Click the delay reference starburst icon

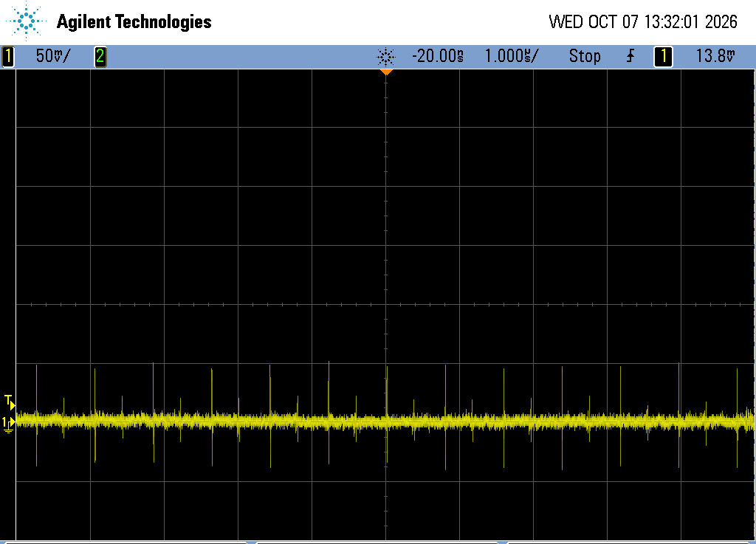pyautogui.click(x=385, y=57)
